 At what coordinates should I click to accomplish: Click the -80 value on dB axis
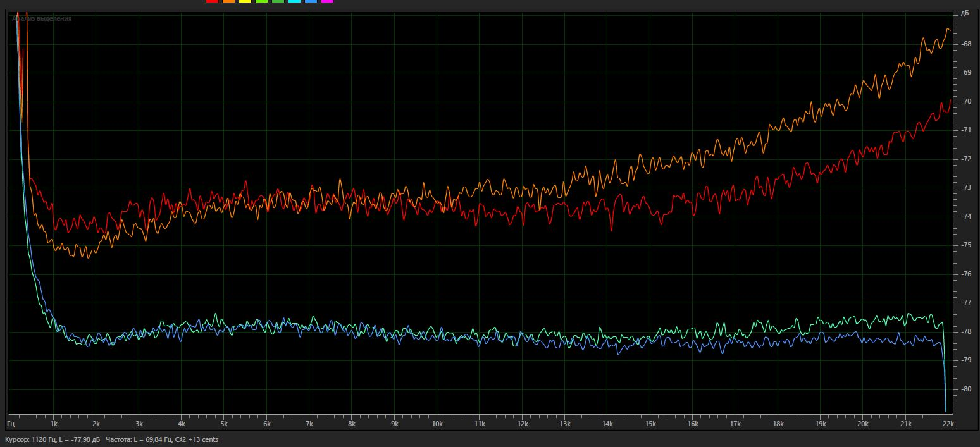tap(966, 389)
